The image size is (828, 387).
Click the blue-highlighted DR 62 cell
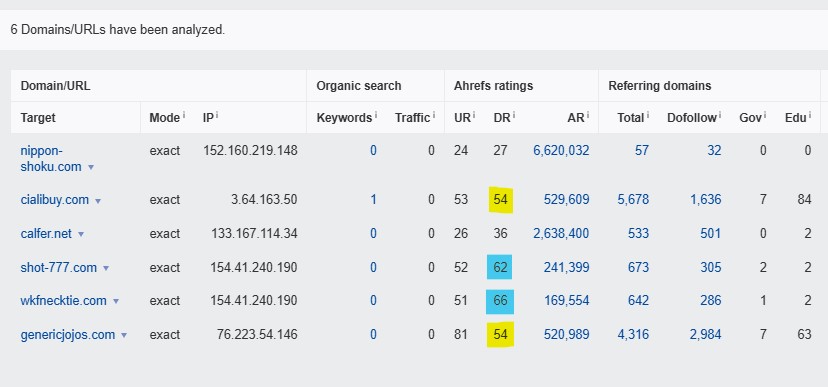pyautogui.click(x=500, y=267)
